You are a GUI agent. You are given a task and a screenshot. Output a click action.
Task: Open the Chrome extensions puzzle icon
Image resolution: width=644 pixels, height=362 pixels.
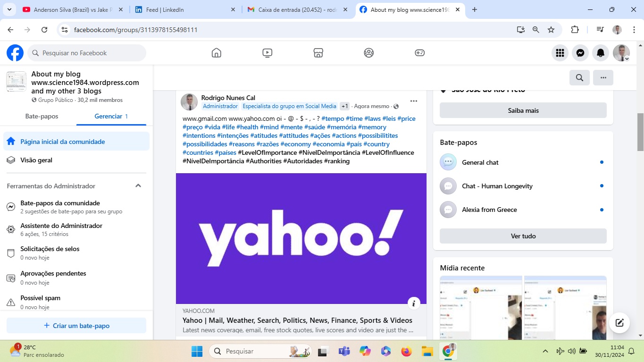(x=575, y=30)
